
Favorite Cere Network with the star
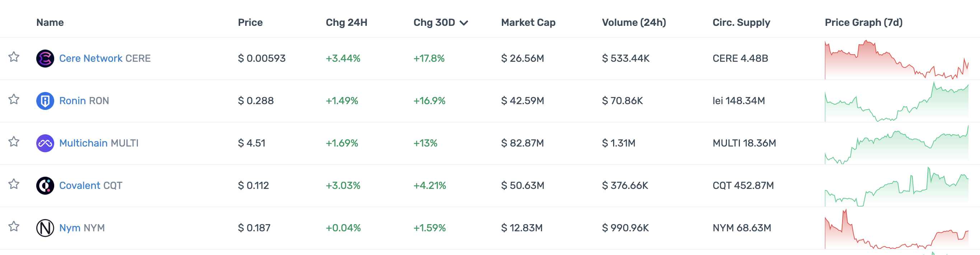point(14,57)
